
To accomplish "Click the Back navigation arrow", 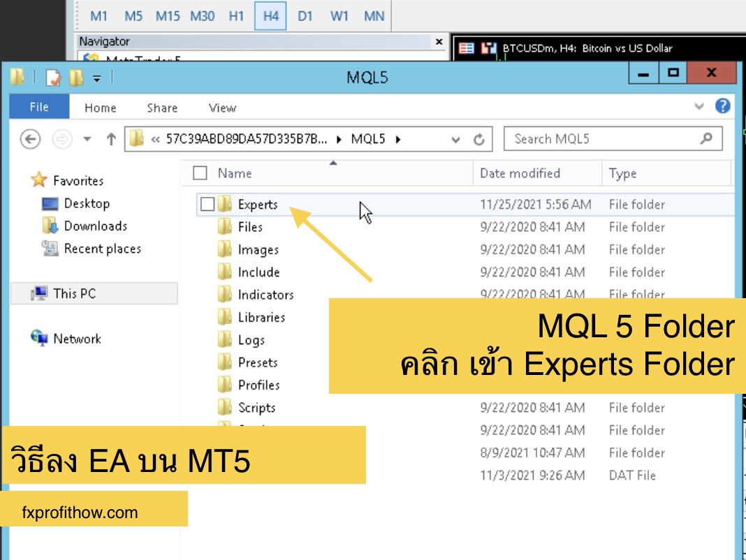I will (x=30, y=140).
